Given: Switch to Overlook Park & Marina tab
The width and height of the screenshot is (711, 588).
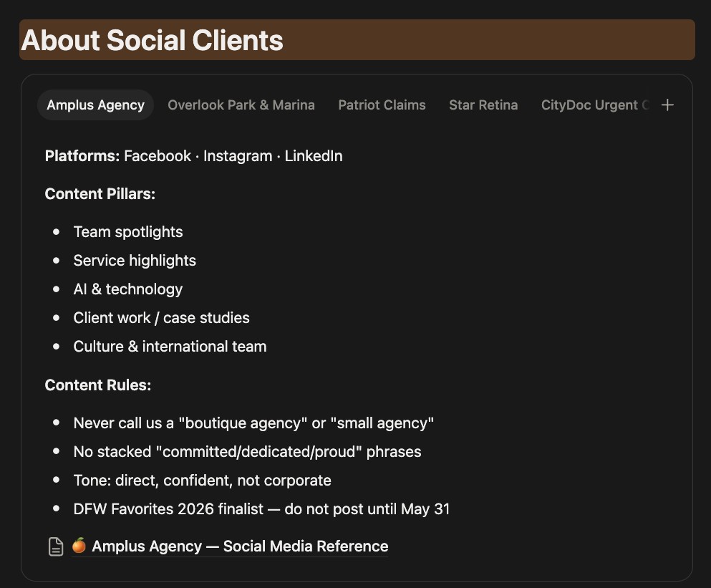Looking at the screenshot, I should 241,105.
